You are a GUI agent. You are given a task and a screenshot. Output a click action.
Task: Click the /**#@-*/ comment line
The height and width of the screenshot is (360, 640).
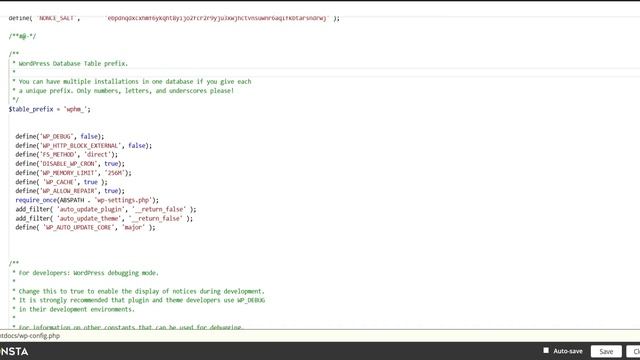tap(22, 36)
